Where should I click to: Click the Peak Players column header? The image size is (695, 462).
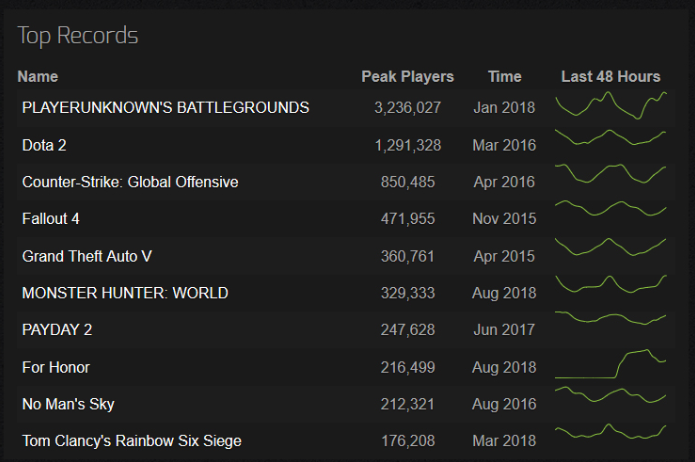pos(408,77)
